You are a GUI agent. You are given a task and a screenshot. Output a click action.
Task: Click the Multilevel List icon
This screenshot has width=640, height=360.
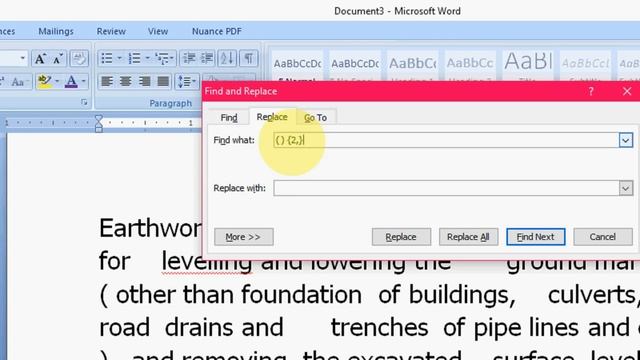click(x=162, y=58)
